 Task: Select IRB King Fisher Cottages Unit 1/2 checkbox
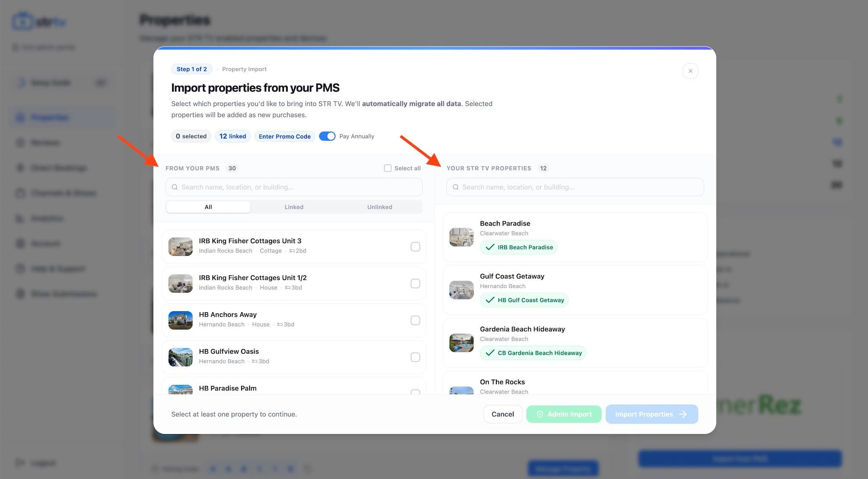pyautogui.click(x=415, y=283)
